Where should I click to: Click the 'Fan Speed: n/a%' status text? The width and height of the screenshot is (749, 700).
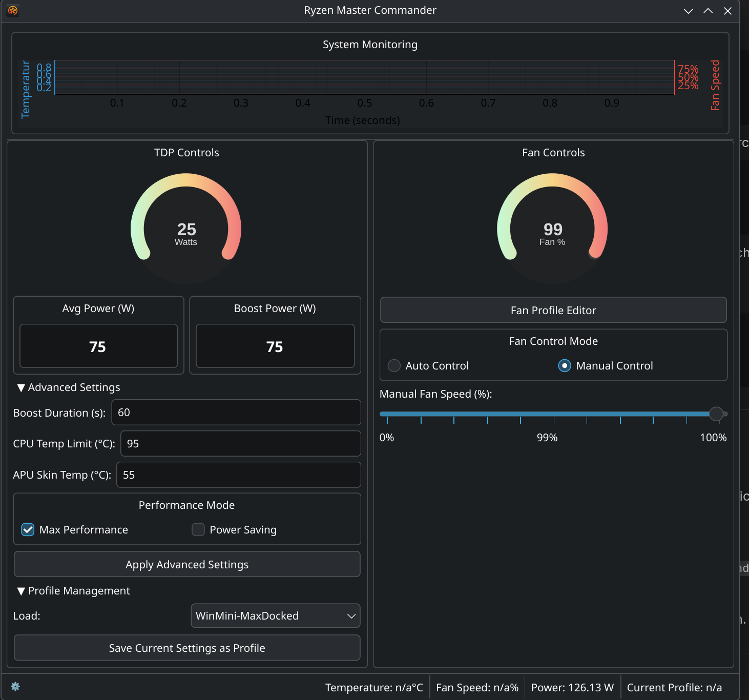click(x=477, y=688)
